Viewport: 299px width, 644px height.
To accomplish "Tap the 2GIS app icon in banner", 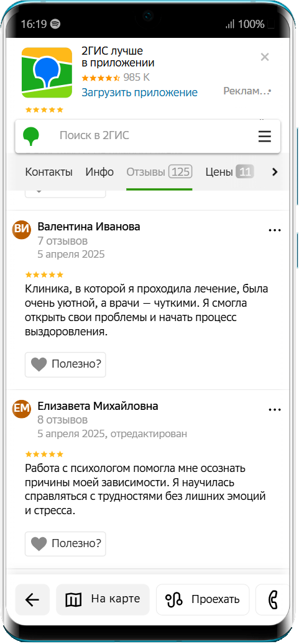I will click(47, 72).
